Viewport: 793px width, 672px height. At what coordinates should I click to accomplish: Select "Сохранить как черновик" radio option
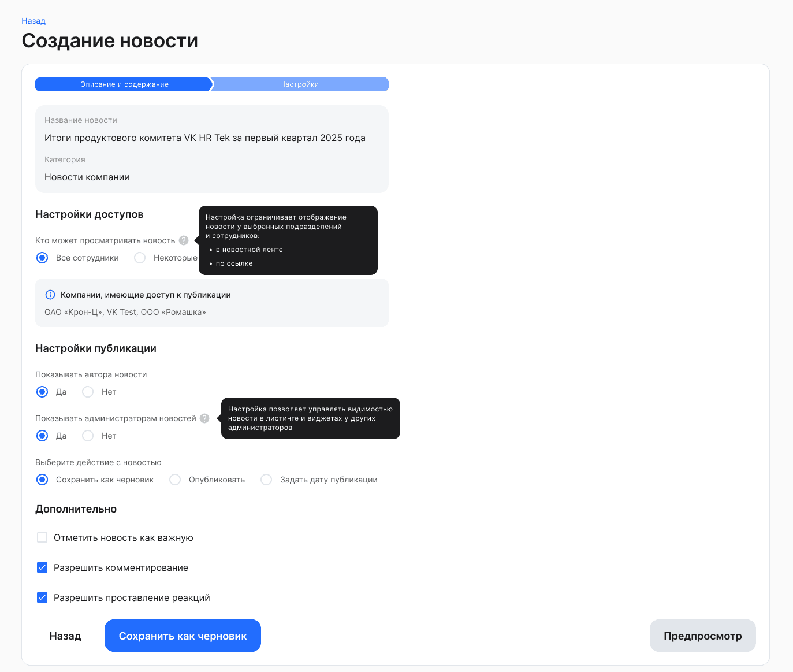[42, 480]
